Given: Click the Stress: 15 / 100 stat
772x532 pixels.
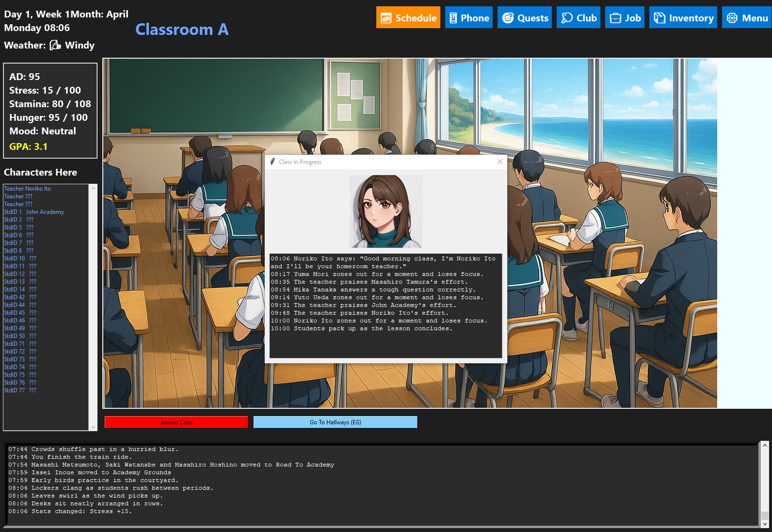Looking at the screenshot, I should pos(45,90).
